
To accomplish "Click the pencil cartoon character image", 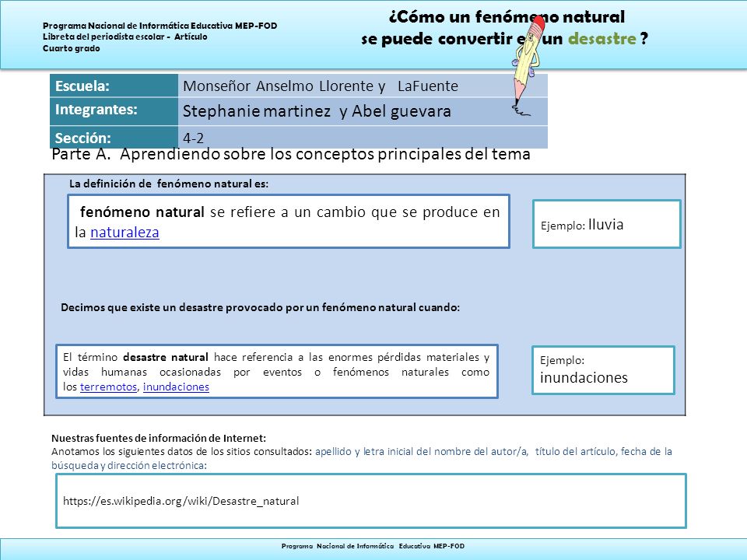I will coord(527,65).
